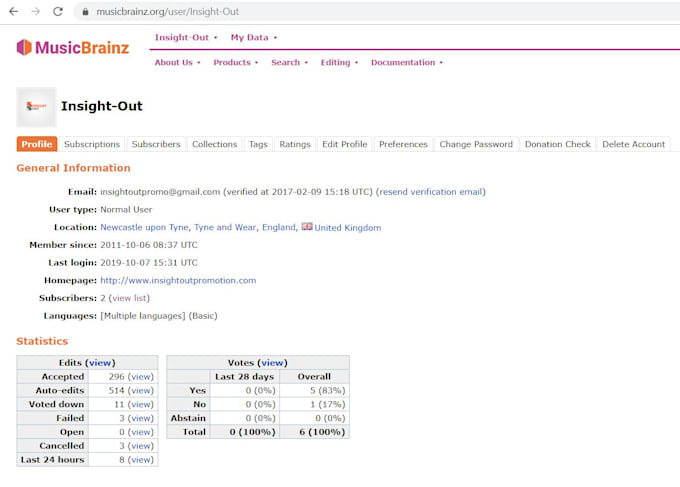680x487 pixels.
Task: Reload the page with refresh icon
Action: click(x=58, y=12)
